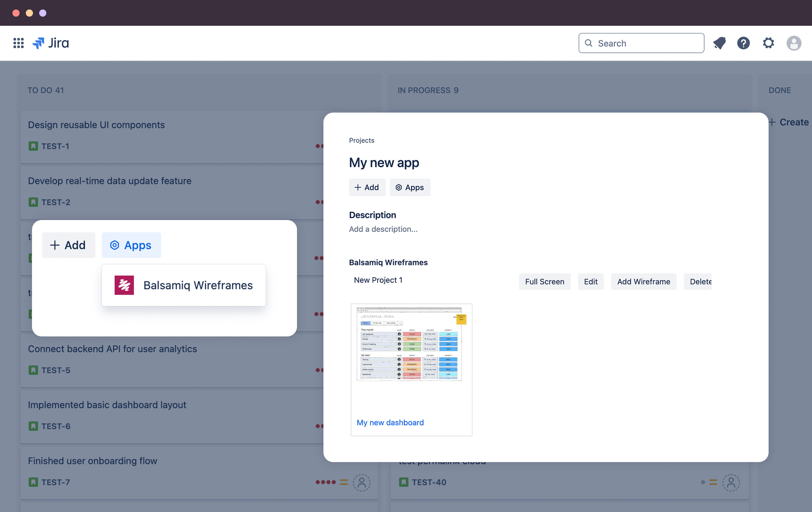Click the Balsamiq Wireframes logo in the popup
The image size is (812, 512).
tap(124, 285)
